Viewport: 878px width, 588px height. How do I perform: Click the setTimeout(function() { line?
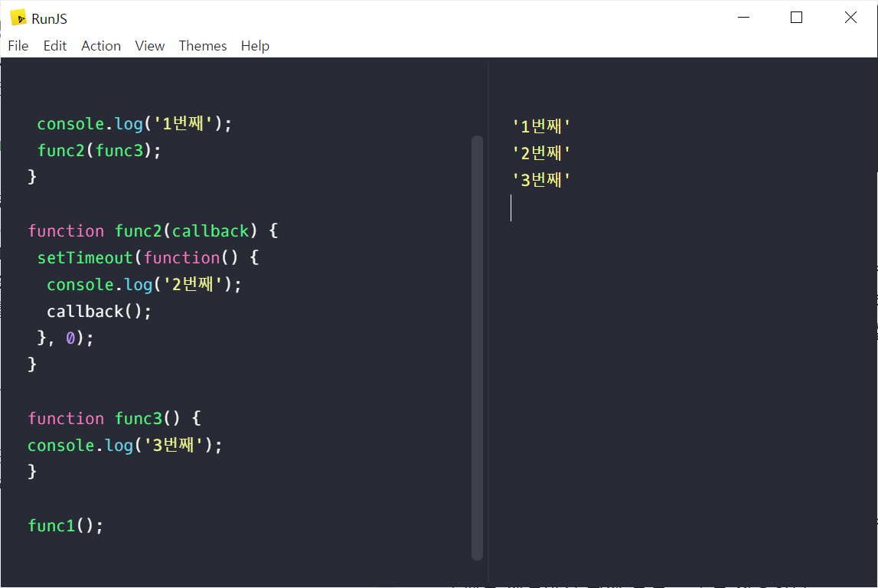[148, 257]
